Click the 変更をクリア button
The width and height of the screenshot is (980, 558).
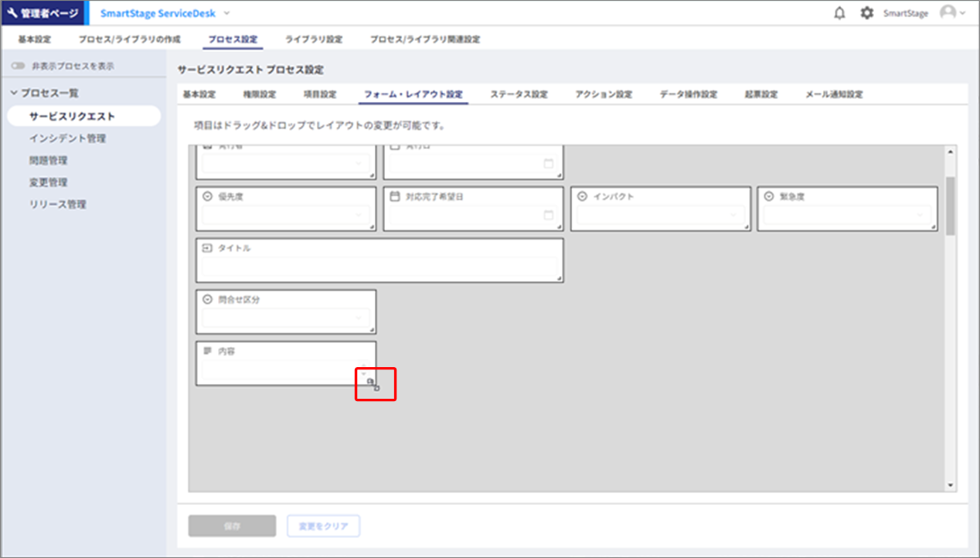(323, 526)
